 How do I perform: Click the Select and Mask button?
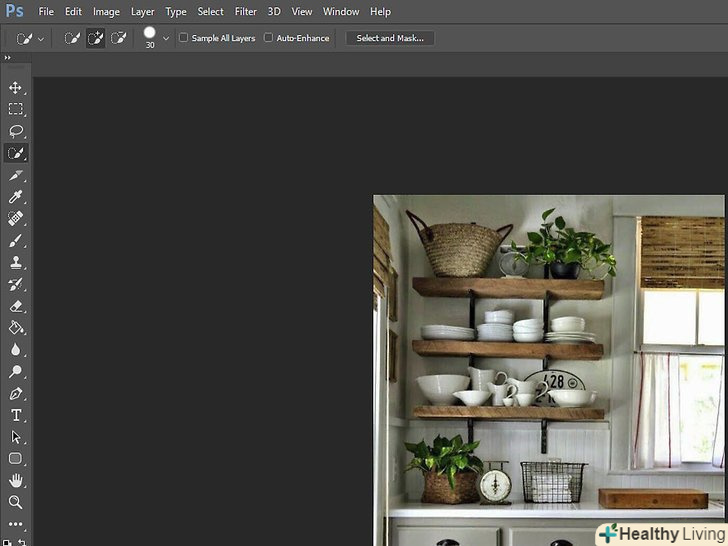[x=390, y=38]
